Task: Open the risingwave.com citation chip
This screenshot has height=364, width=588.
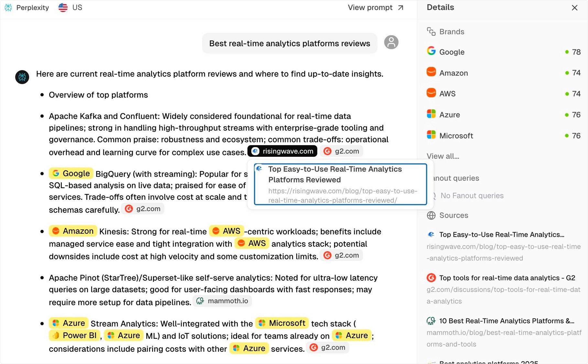Action: pyautogui.click(x=282, y=151)
